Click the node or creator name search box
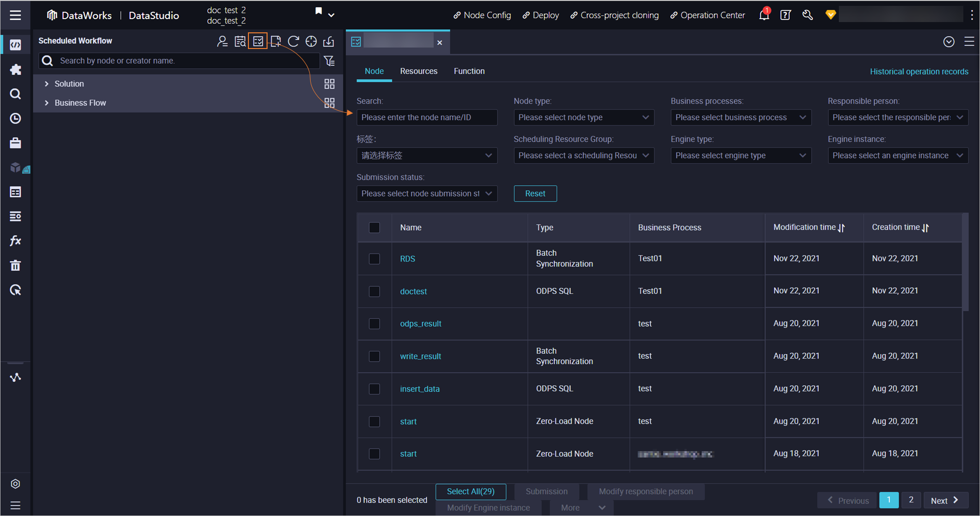 (x=180, y=61)
